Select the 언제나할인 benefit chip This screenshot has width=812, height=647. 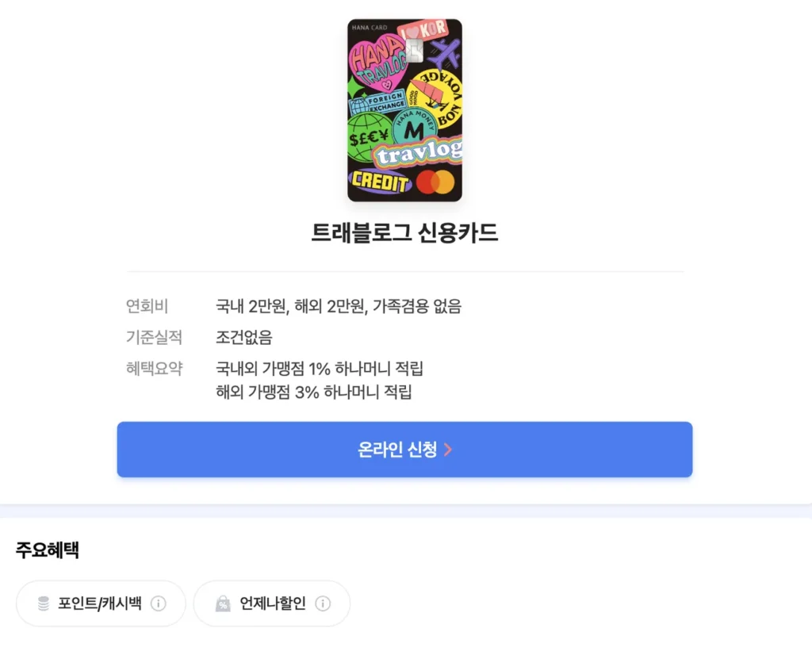coord(271,603)
